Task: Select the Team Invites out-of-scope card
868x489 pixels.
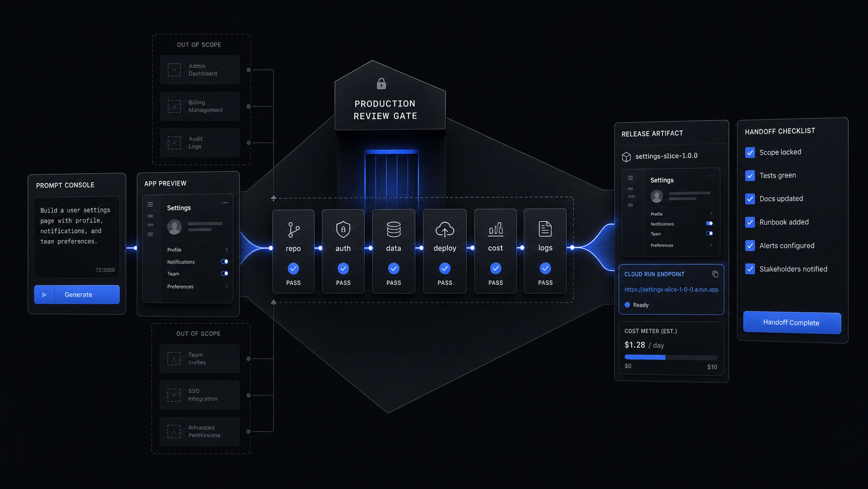Action: coord(199,359)
